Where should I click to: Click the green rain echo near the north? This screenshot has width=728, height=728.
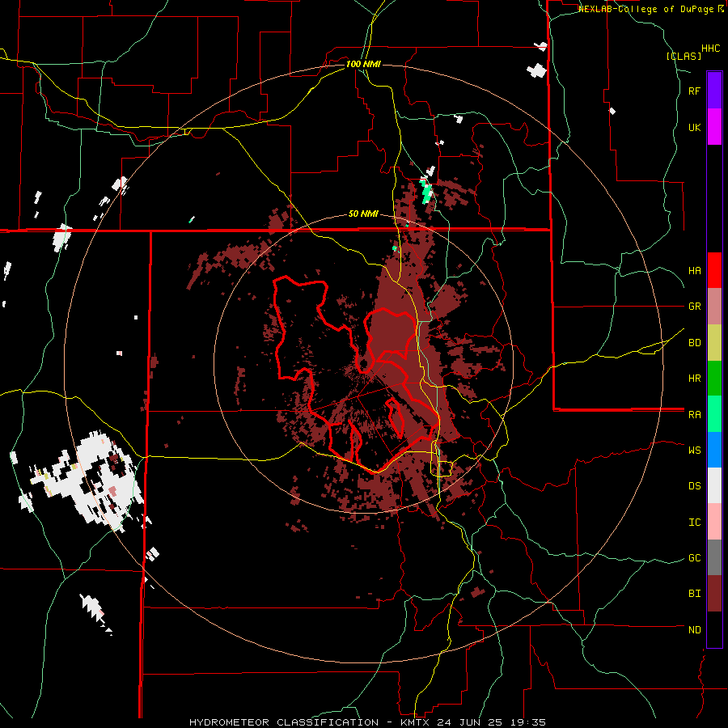tap(426, 190)
